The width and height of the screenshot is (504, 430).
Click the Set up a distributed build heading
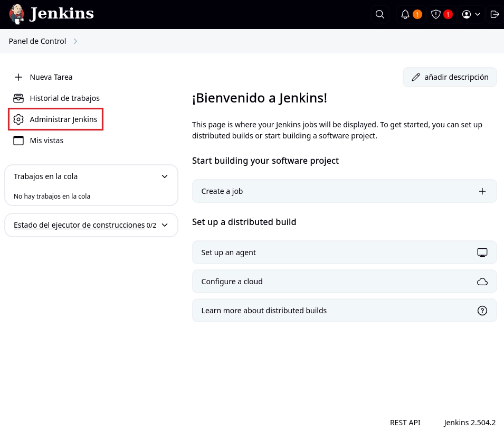pos(244,222)
